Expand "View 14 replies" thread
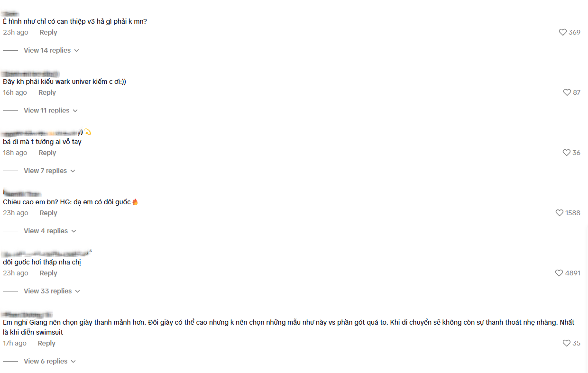 (51, 50)
